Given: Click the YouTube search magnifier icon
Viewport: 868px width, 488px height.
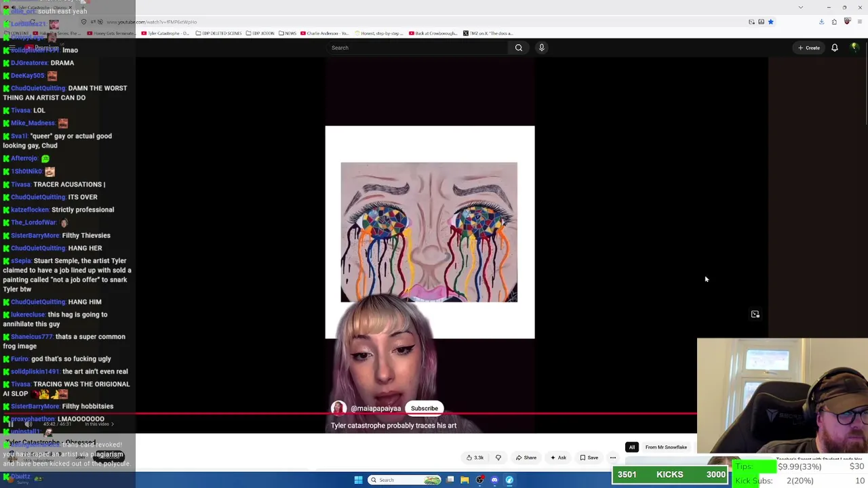Looking at the screenshot, I should (x=519, y=47).
